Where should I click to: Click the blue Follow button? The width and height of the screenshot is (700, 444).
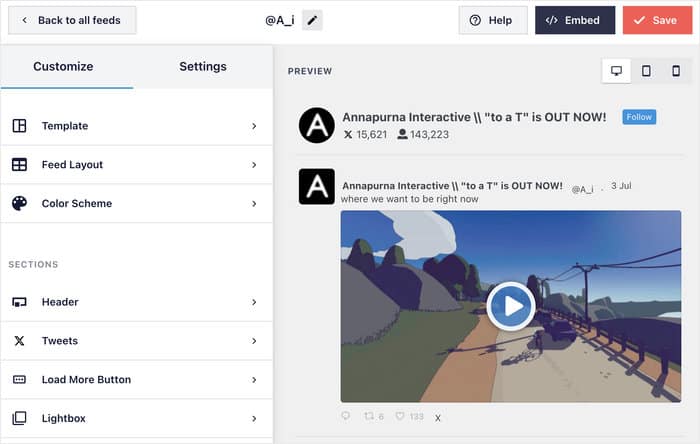point(639,117)
